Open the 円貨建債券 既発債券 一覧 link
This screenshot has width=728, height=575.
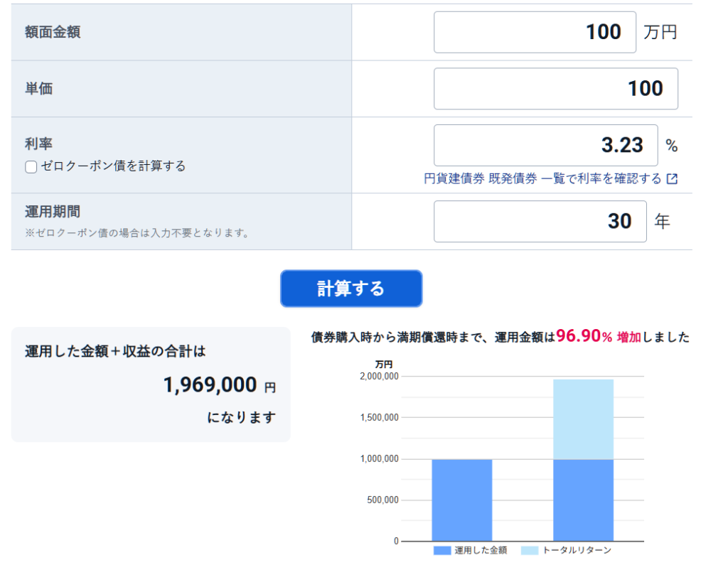542,179
